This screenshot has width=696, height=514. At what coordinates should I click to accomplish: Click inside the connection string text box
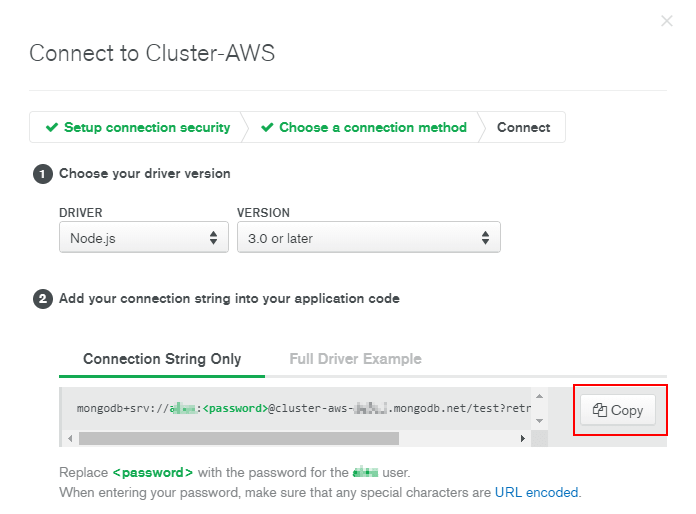coord(300,408)
